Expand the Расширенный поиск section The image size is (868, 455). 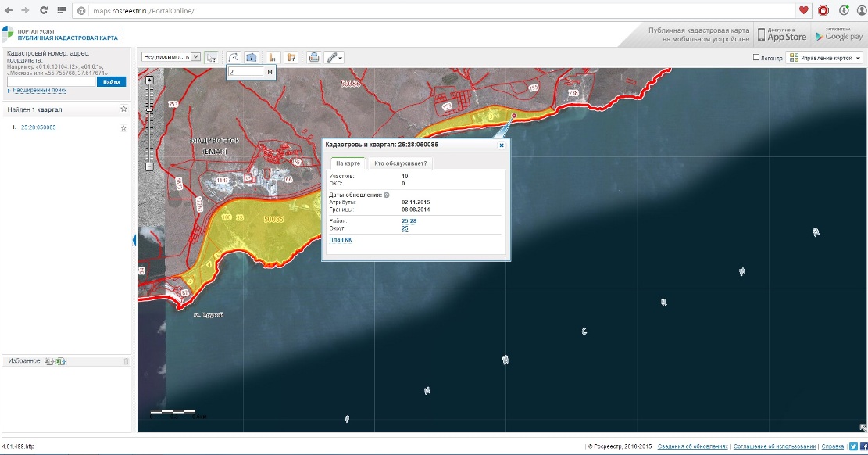(x=38, y=91)
